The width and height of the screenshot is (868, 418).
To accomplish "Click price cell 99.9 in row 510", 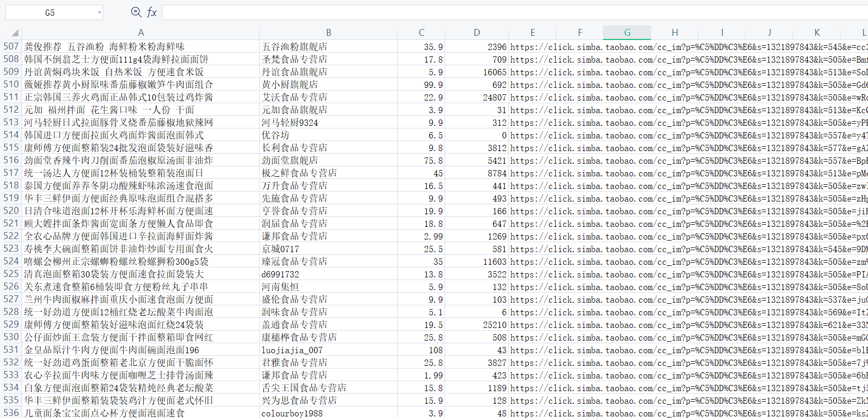I will [421, 85].
